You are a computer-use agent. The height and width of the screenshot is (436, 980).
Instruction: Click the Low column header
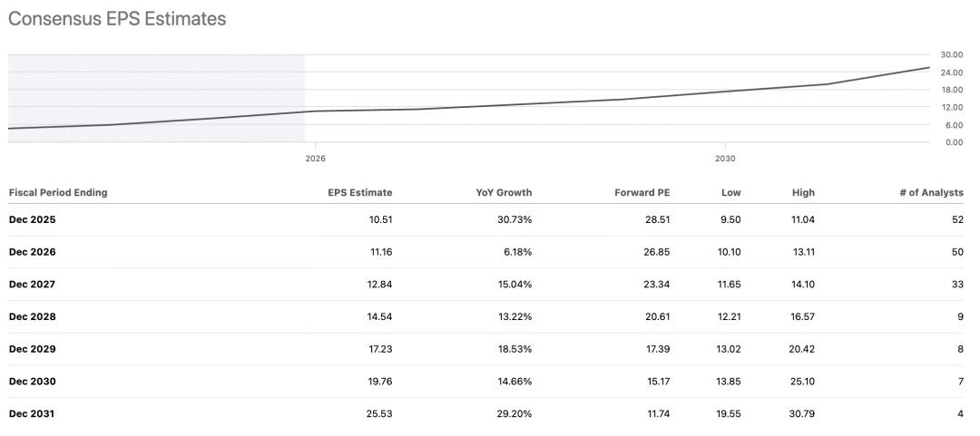tap(730, 192)
